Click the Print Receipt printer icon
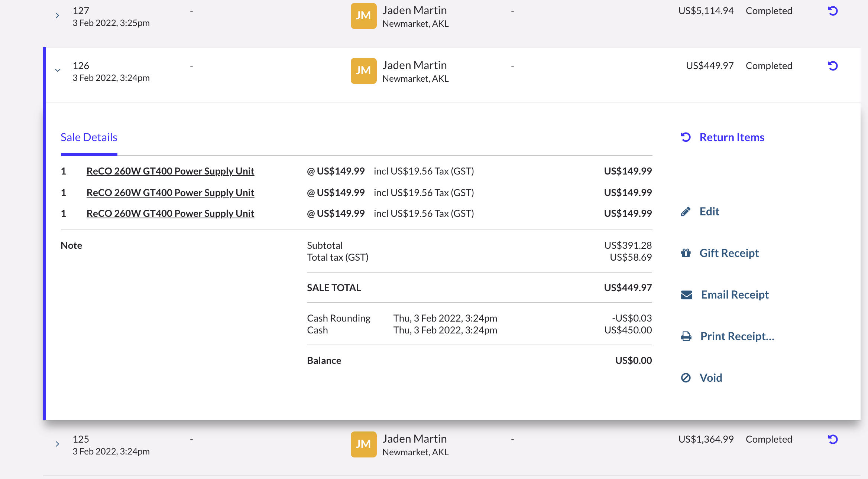The height and width of the screenshot is (479, 868). (686, 336)
